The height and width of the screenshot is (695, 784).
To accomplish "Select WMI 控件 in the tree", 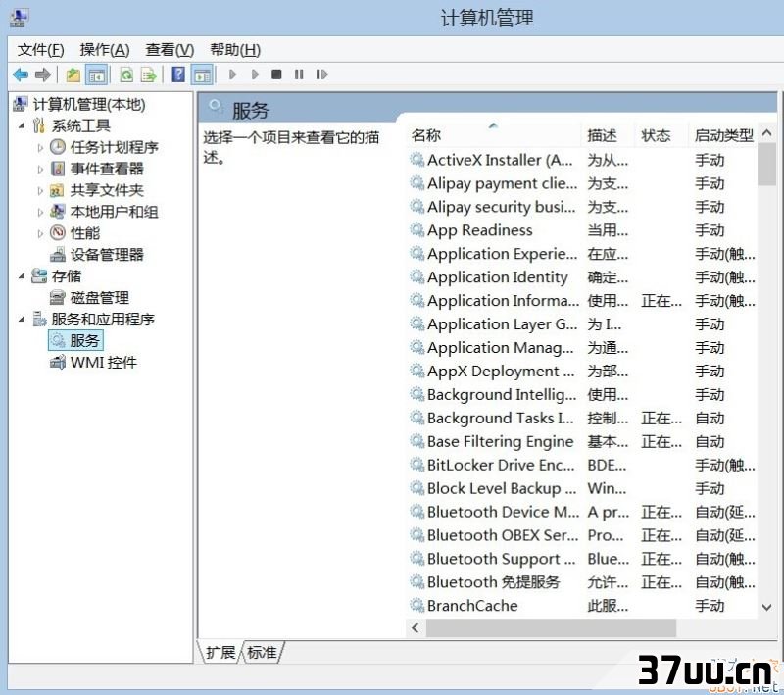I will click(103, 362).
